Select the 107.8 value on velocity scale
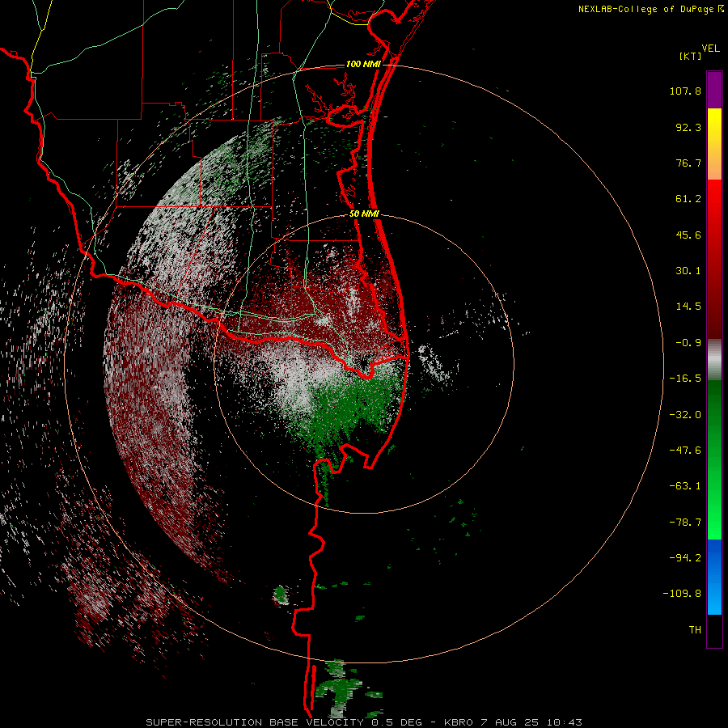 coord(685,91)
